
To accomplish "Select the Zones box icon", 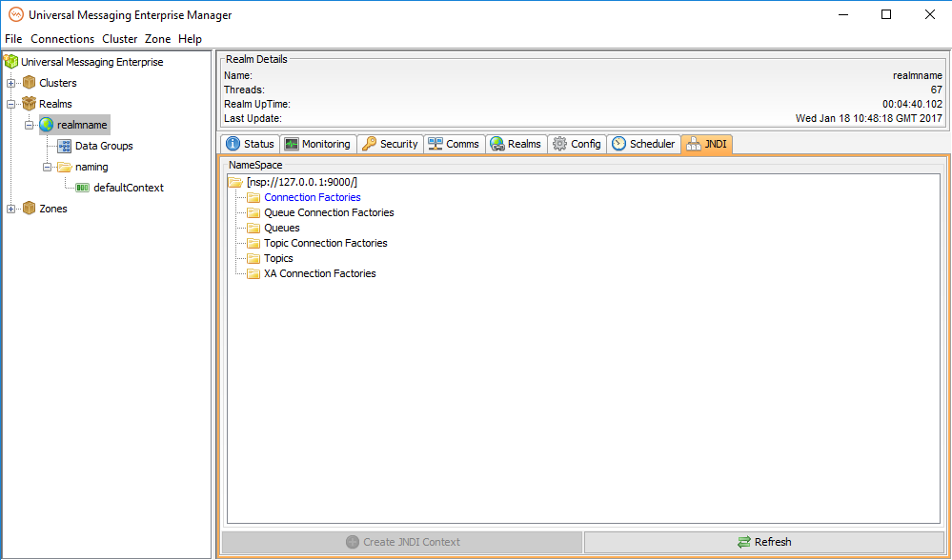I will coord(30,209).
